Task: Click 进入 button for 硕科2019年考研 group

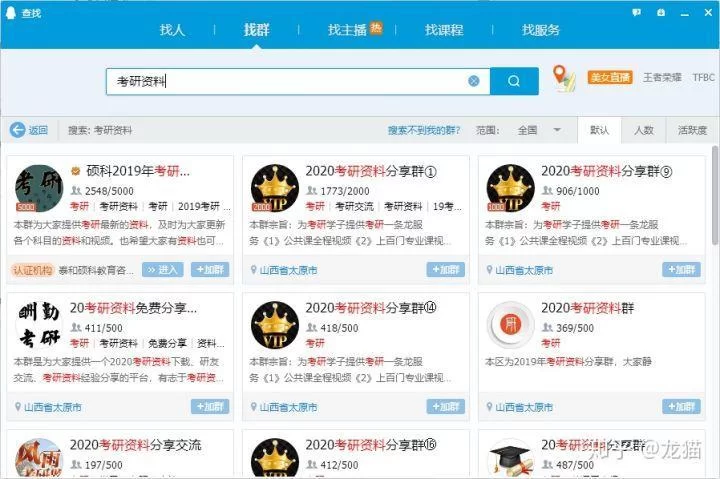Action: tap(162, 269)
